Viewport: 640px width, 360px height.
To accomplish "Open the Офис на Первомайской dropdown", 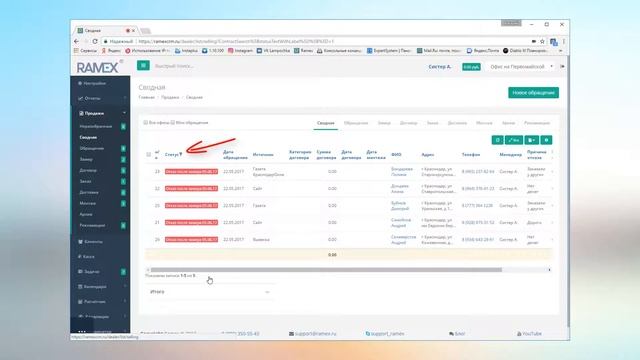I will 521,67.
